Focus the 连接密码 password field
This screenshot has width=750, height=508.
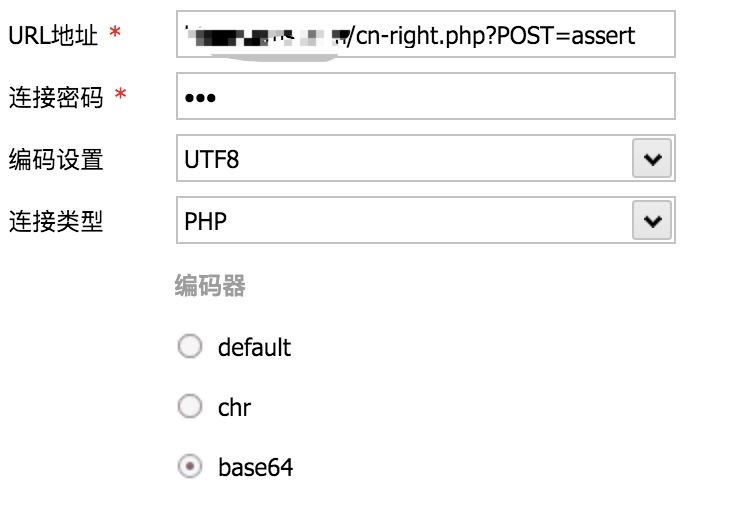click(x=425, y=97)
